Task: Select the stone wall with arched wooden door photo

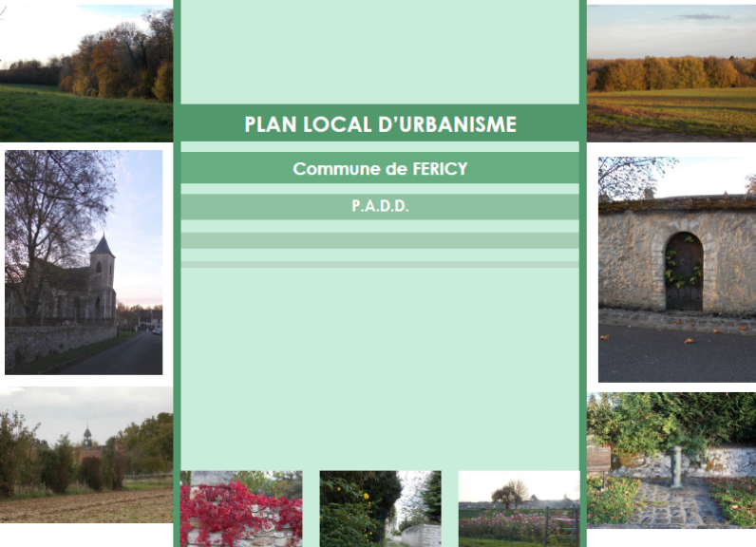Action: coord(677,270)
